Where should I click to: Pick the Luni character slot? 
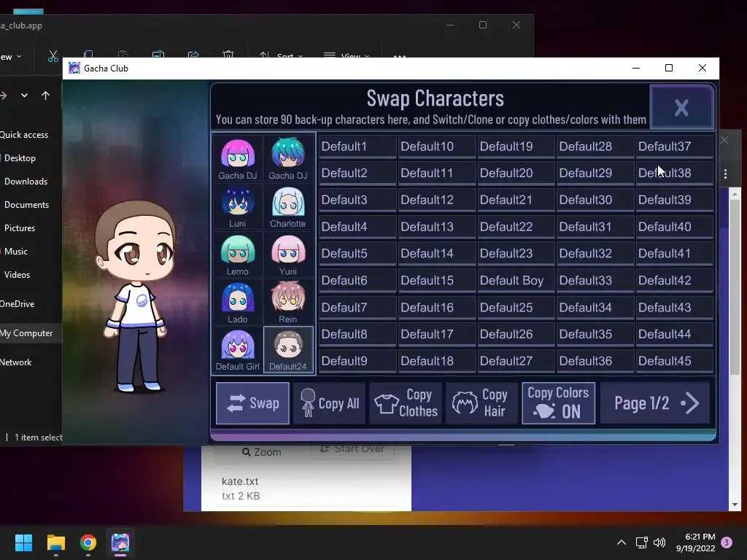click(237, 206)
